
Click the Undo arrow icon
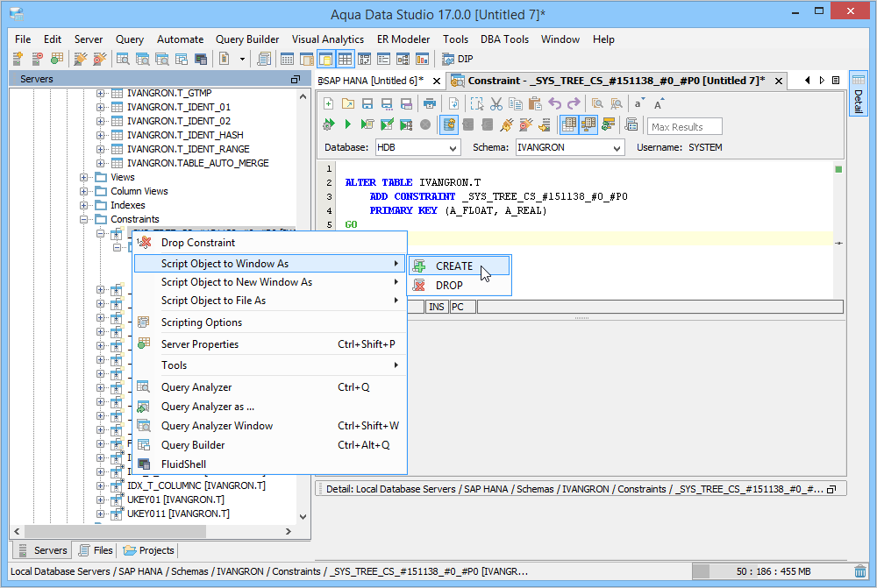click(554, 104)
